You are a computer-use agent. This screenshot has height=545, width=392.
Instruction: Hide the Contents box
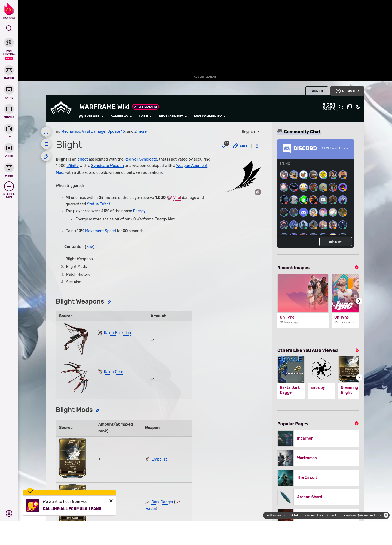(90, 247)
